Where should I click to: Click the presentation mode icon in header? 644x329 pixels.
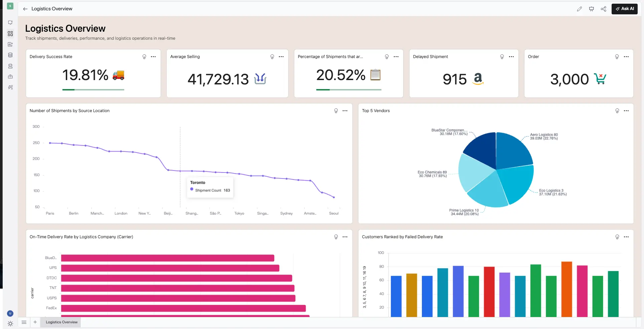tap(591, 9)
